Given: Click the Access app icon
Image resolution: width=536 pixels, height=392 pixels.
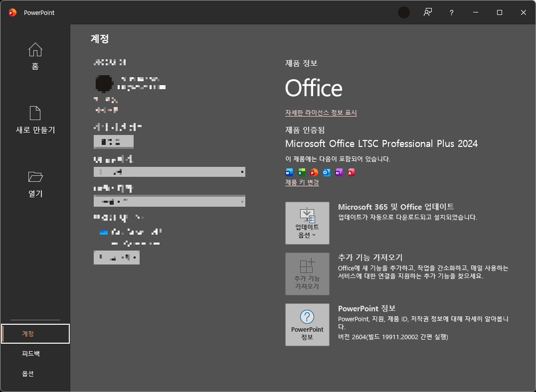Looking at the screenshot, I should [x=351, y=172].
